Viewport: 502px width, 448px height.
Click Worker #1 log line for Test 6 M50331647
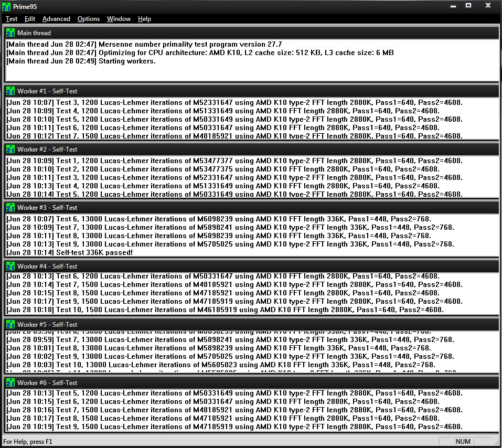[223, 127]
